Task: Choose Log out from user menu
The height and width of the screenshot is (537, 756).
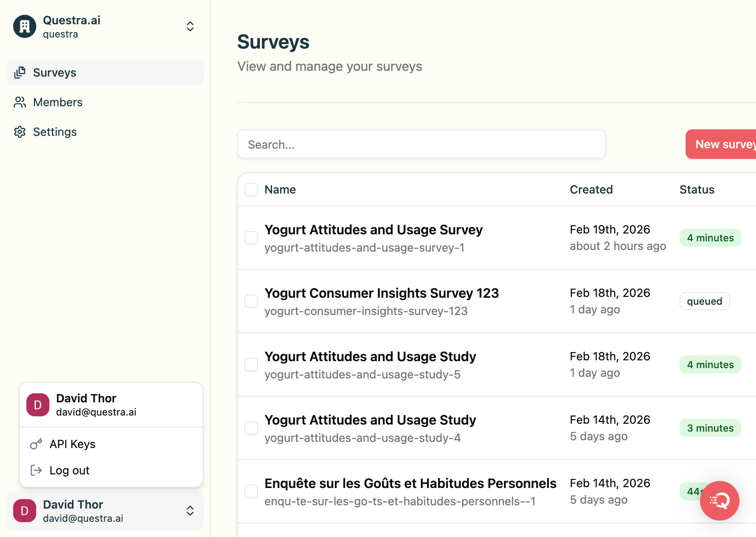Action: [x=111, y=470]
